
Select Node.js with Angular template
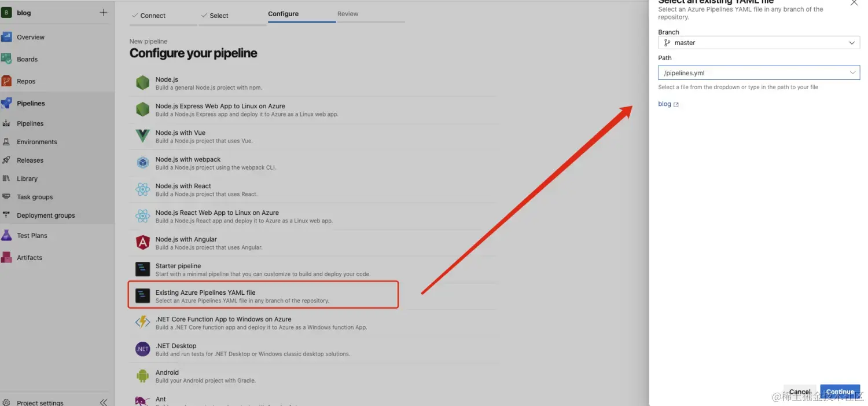click(312, 243)
